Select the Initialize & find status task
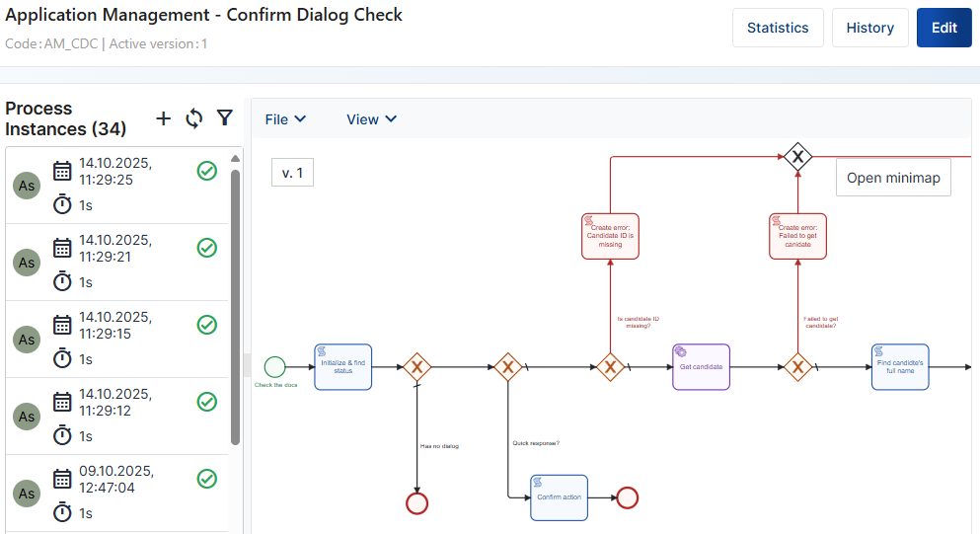Screen dimensions: 980x534 point(342,367)
